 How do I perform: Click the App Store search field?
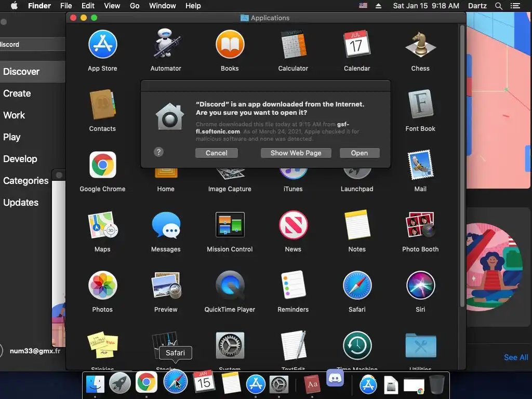(33, 44)
